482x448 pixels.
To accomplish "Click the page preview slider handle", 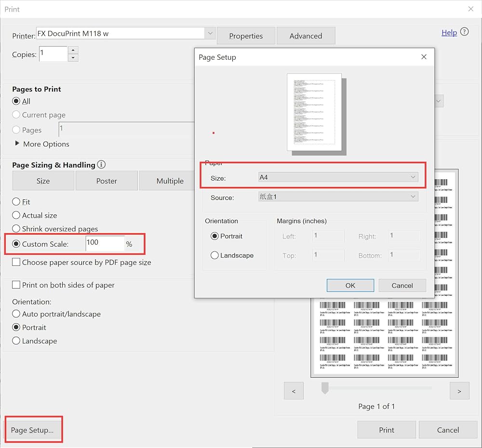I will coord(325,388).
